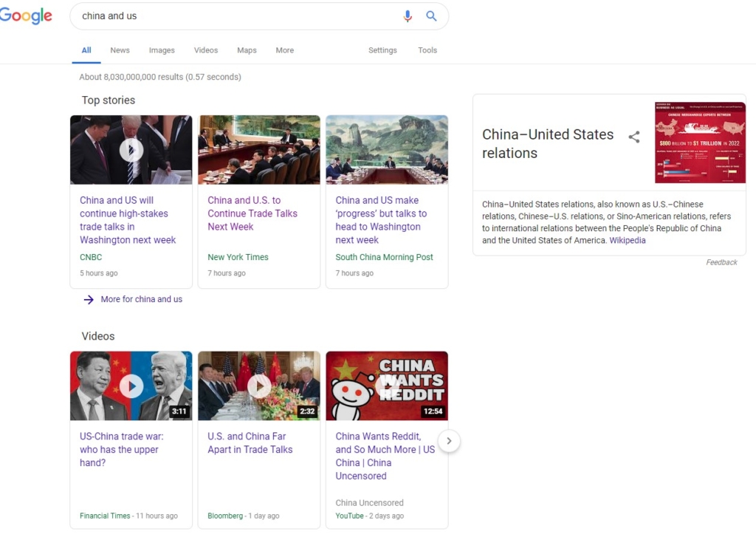Click the '5 hours ago' timestamp

pos(99,273)
